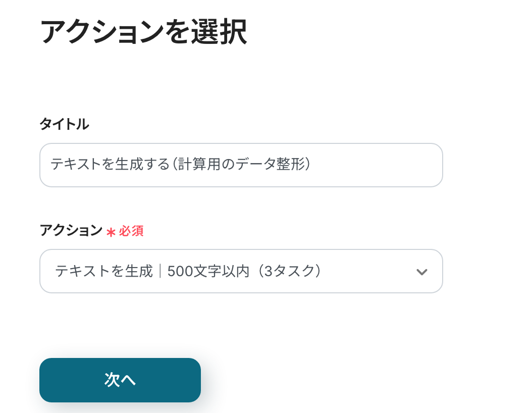Click the red required asterisk icon
Screen dimensions: 532x413
click(x=111, y=232)
